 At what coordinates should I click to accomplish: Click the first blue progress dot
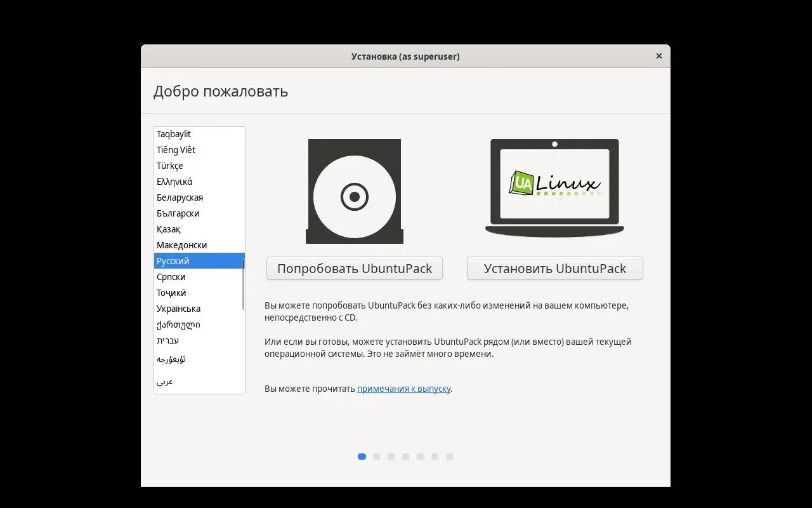[x=362, y=457]
